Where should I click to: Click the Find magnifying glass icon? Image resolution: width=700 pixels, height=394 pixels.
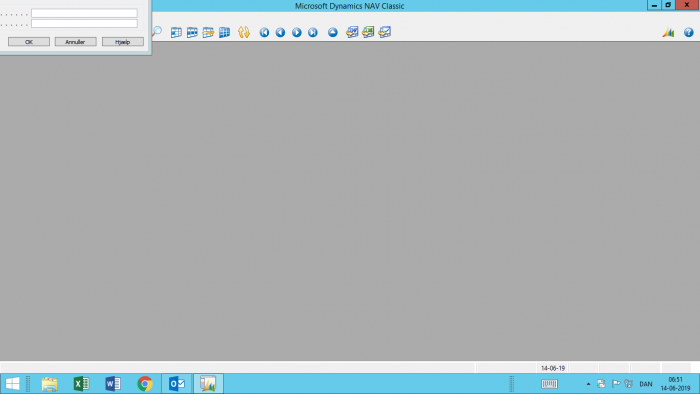point(157,32)
